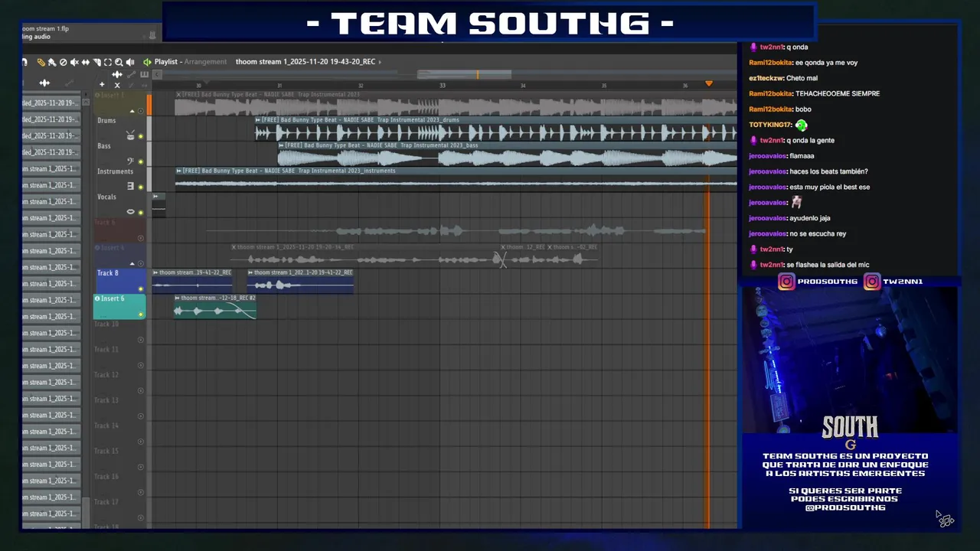
Task: Click the drum icon on Drums track
Action: [x=130, y=135]
